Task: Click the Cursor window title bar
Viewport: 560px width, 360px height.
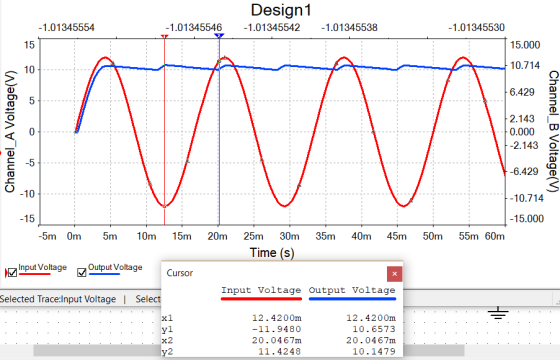Action: (x=274, y=273)
